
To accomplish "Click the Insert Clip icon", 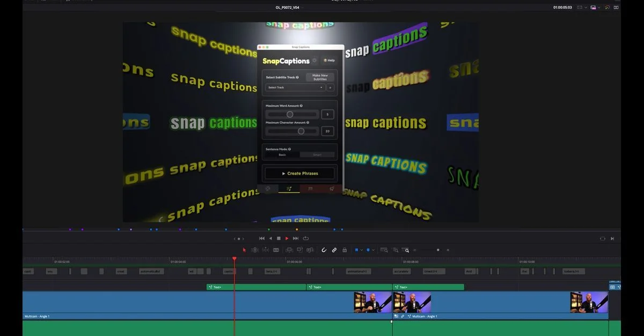I will (289, 250).
